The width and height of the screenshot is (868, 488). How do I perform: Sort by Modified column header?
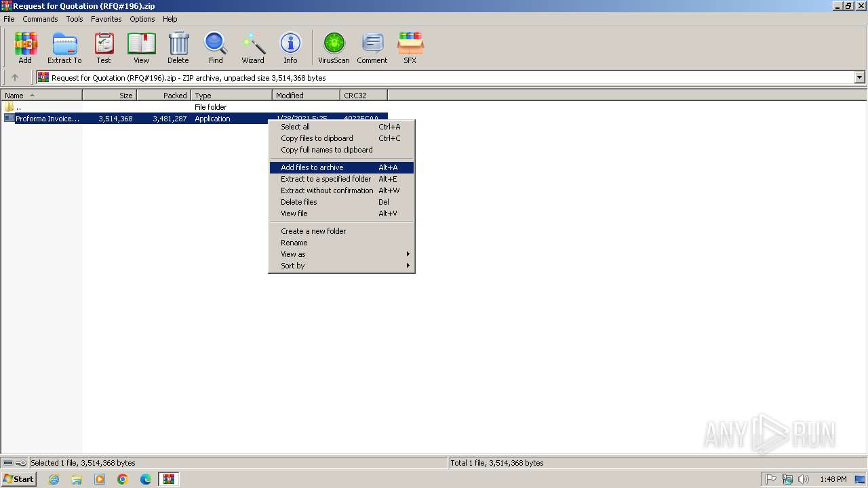306,96
